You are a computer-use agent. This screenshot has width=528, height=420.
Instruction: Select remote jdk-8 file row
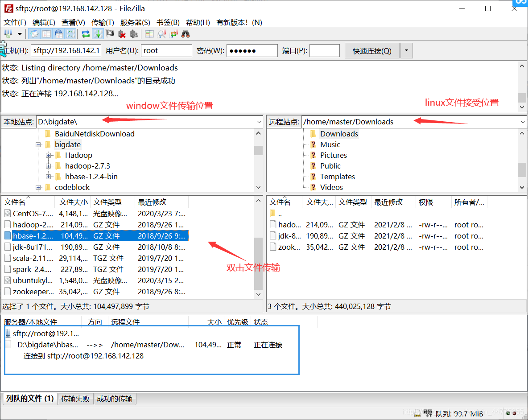[377, 236]
